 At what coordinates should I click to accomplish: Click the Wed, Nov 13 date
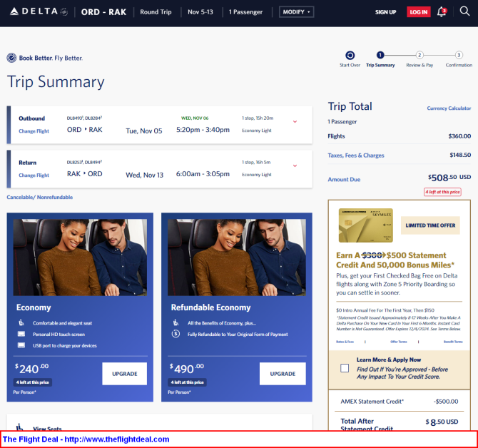(145, 175)
